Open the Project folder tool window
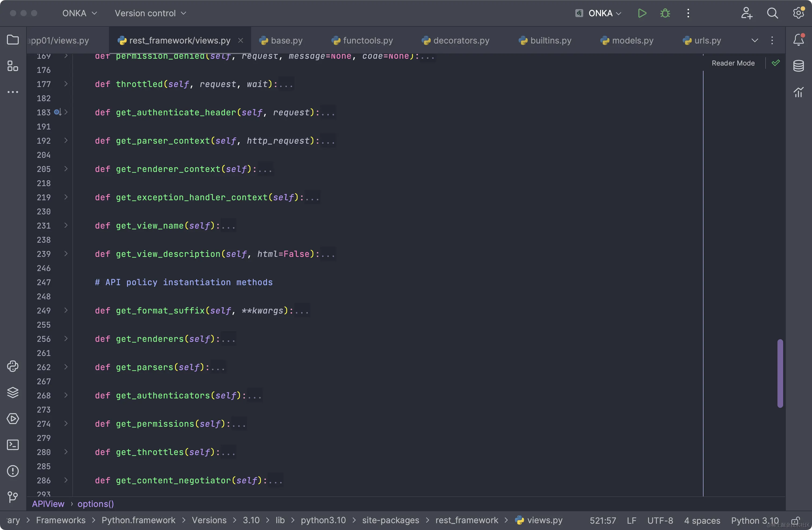 pos(13,39)
